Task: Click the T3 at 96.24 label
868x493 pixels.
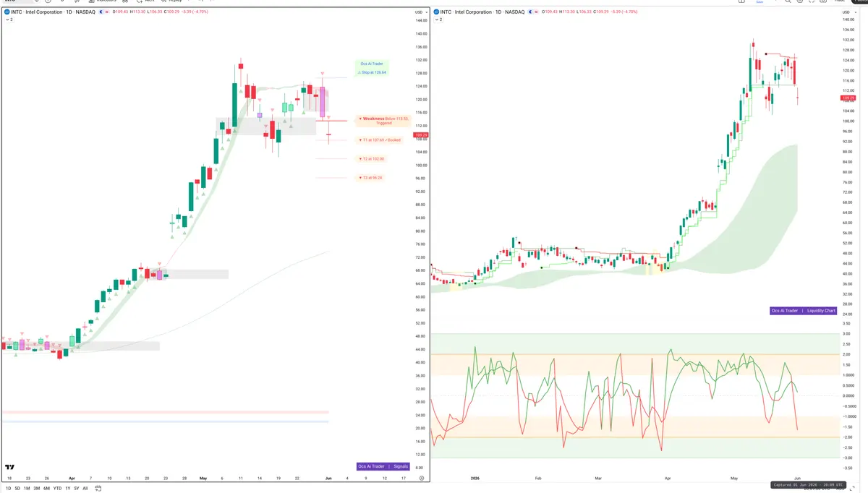Action: (371, 178)
